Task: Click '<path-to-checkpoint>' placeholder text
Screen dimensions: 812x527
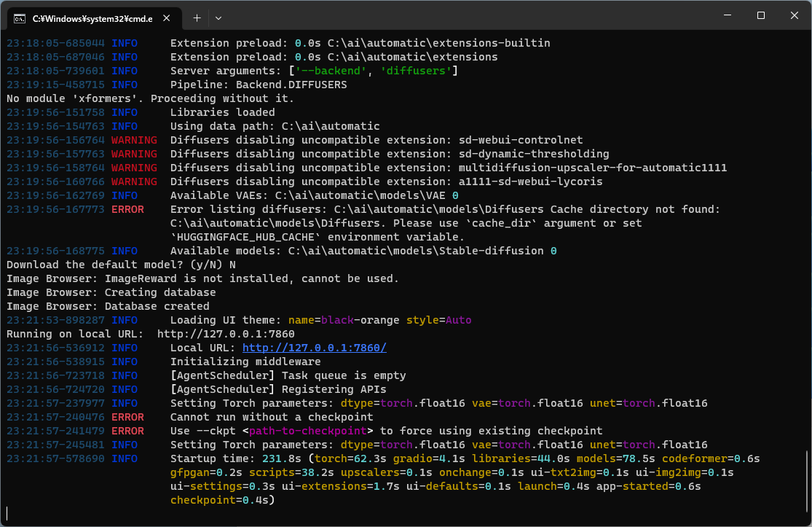Action: (307, 431)
